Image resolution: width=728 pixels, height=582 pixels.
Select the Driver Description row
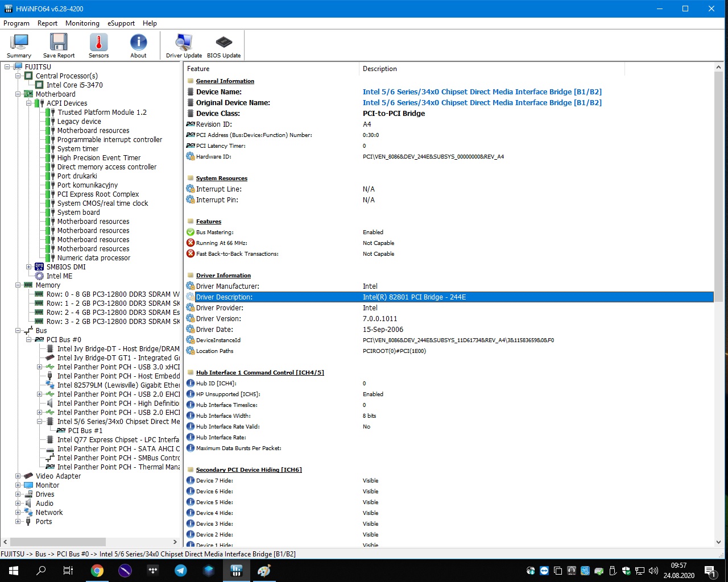(x=449, y=297)
